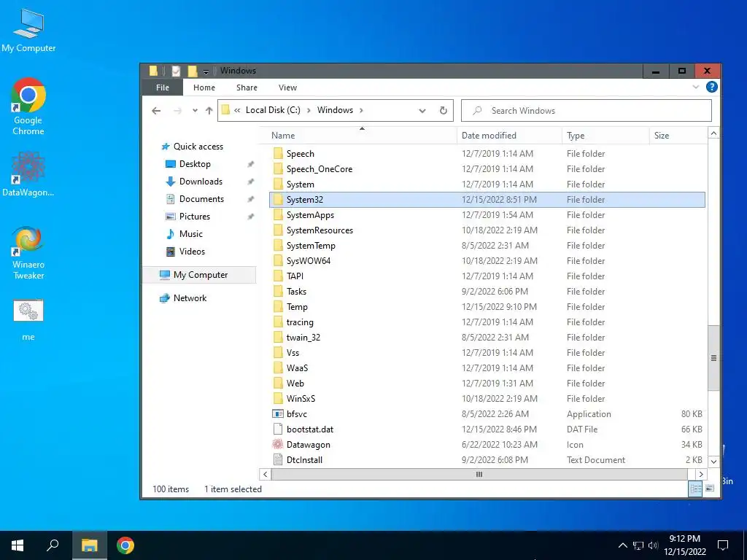The height and width of the screenshot is (560, 747).
Task: Open DataWagon desktop shortcut
Action: pos(28,174)
